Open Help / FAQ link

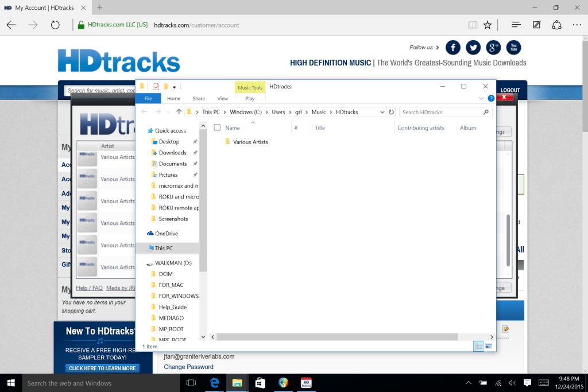(89, 288)
